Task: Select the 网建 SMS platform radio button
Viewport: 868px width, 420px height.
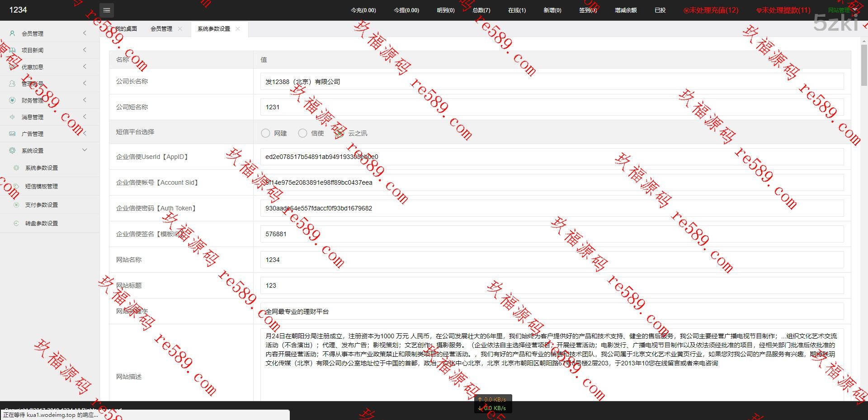Action: click(x=265, y=133)
